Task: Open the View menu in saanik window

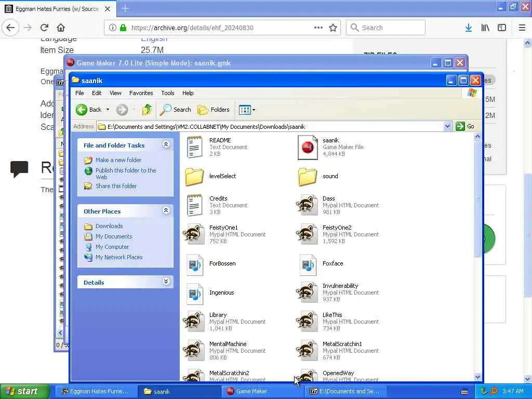Action: click(115, 93)
